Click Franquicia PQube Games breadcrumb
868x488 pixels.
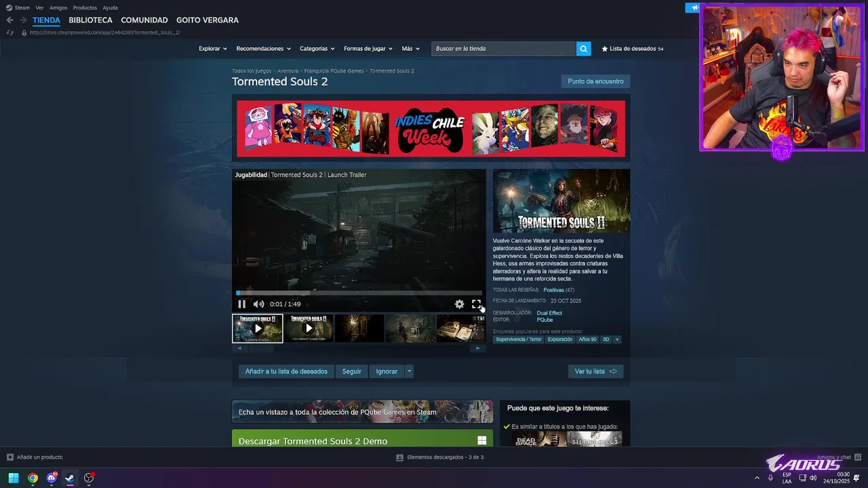pyautogui.click(x=334, y=70)
